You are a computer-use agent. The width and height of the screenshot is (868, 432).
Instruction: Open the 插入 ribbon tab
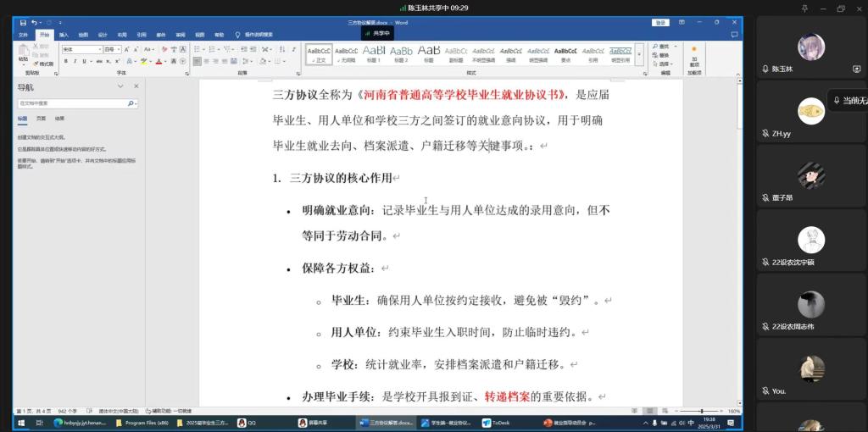tap(64, 35)
